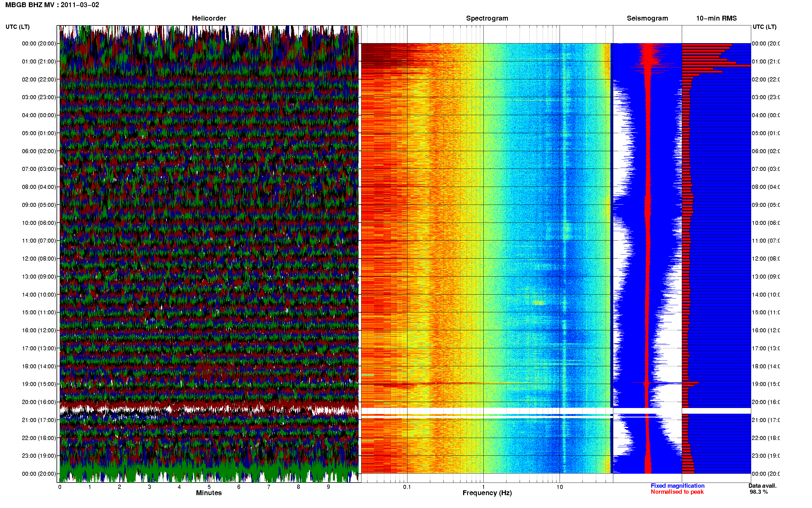The height and width of the screenshot is (508, 812).
Task: Click the left '06:00 (02:00)' time label
Action: pyautogui.click(x=39, y=151)
